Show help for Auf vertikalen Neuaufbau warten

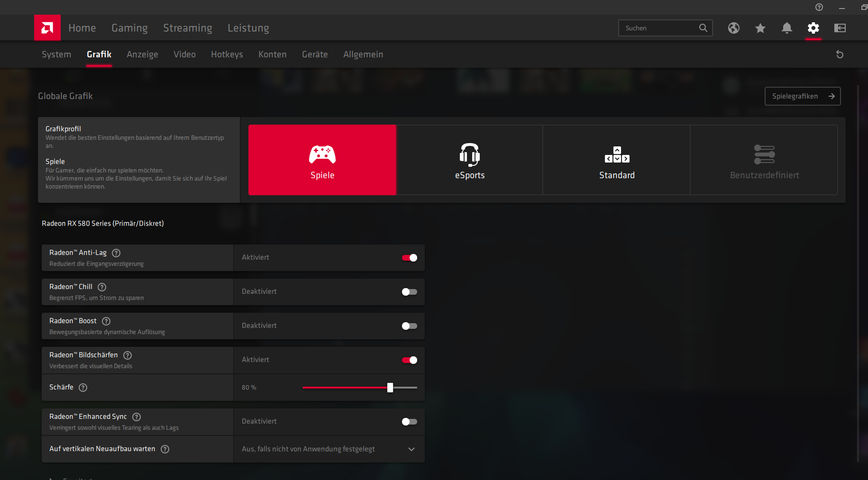click(165, 449)
